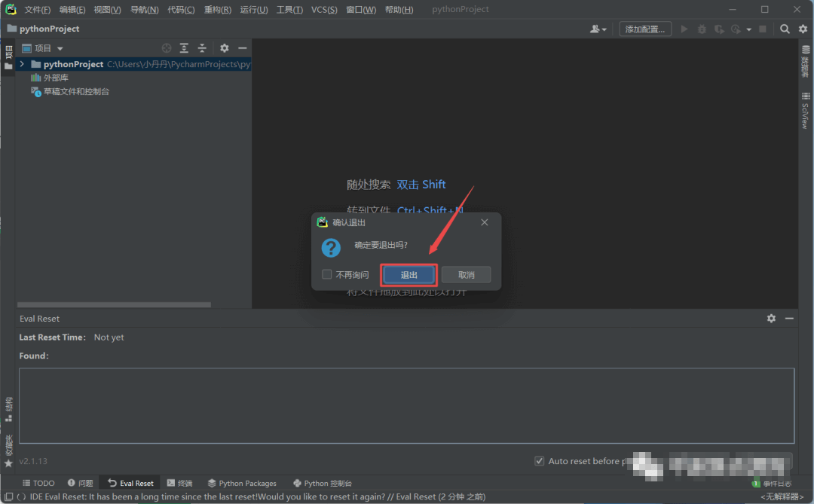This screenshot has height=504, width=814.
Task: Click 取消 to cancel exiting
Action: [x=466, y=275]
